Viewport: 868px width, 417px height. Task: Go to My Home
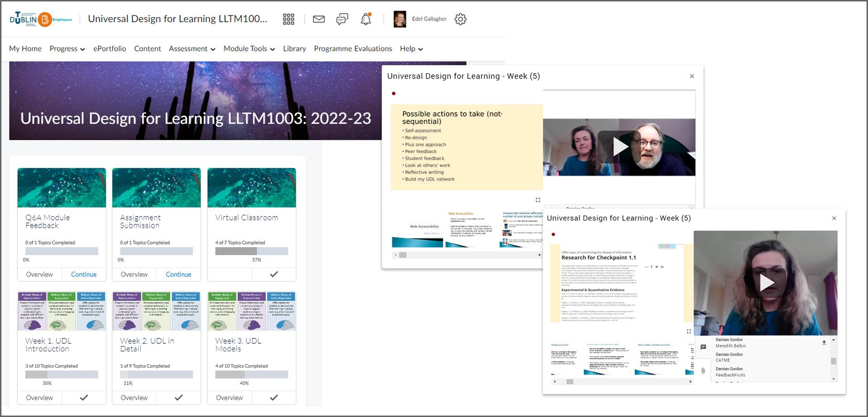pyautogui.click(x=25, y=48)
